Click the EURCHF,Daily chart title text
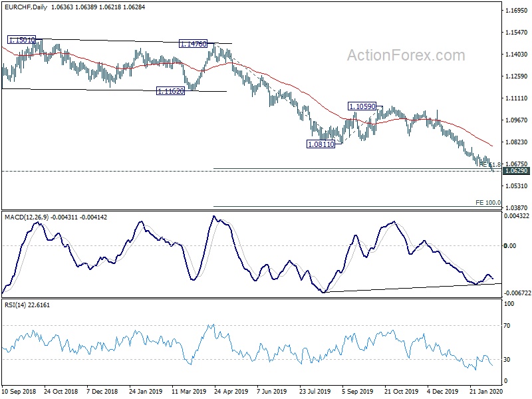 point(26,7)
